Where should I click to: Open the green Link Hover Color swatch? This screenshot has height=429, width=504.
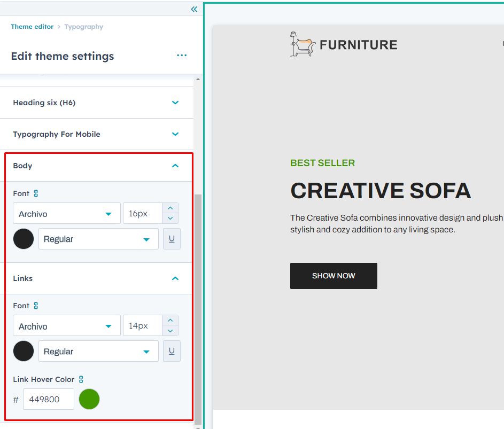pyautogui.click(x=89, y=399)
